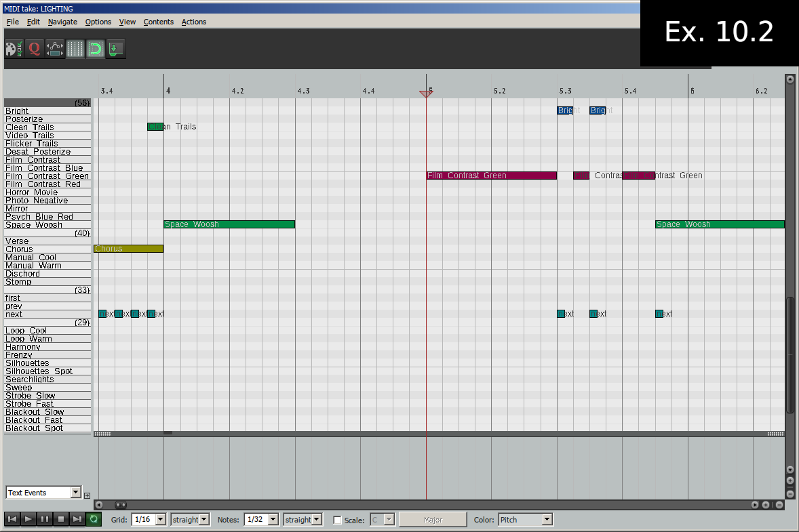Open the Edit menu
Screen dimensions: 799x532
[33, 22]
